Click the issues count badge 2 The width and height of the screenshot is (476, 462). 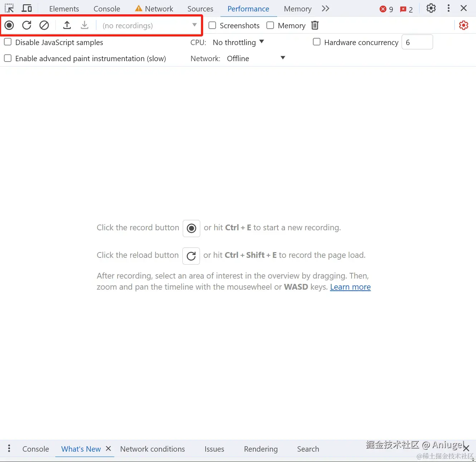(x=407, y=9)
